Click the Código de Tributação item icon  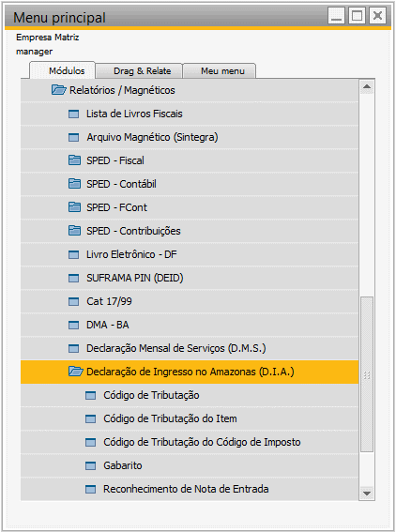[90, 396]
